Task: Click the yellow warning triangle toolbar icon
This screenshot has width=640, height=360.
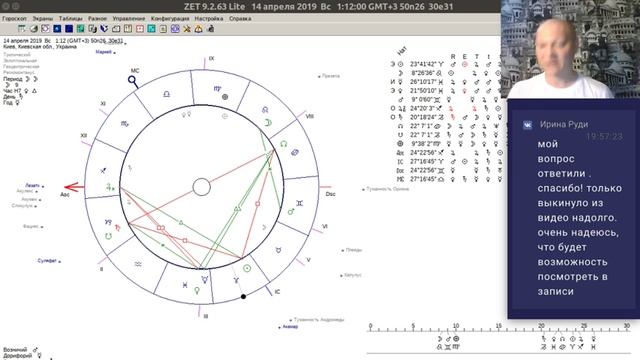Action: [198, 29]
